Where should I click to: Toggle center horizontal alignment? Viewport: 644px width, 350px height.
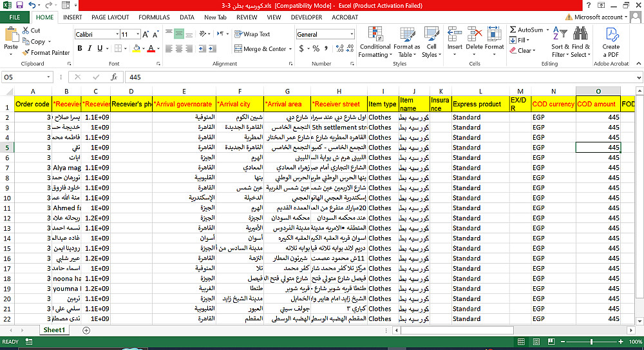pos(179,48)
